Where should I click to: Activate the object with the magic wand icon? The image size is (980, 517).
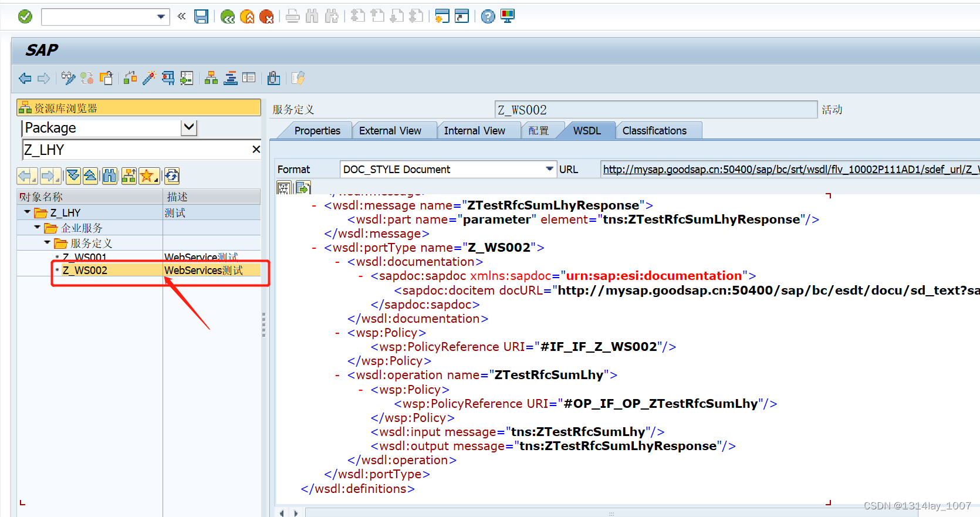(x=149, y=78)
